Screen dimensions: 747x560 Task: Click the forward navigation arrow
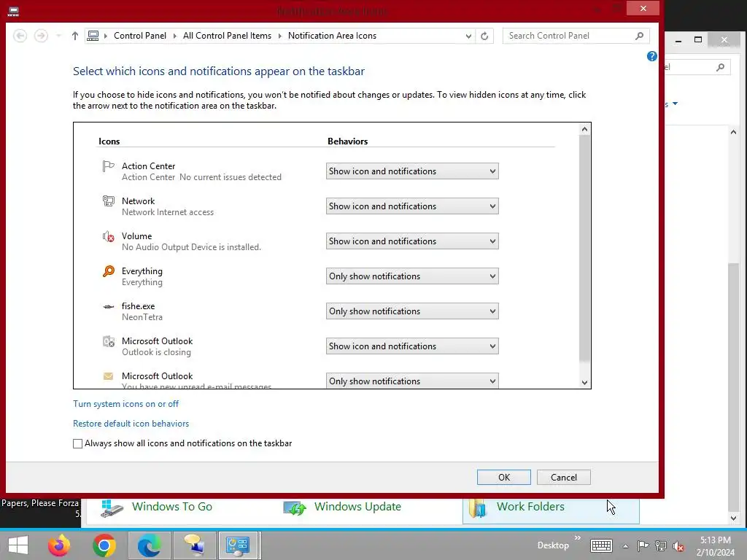(x=41, y=36)
